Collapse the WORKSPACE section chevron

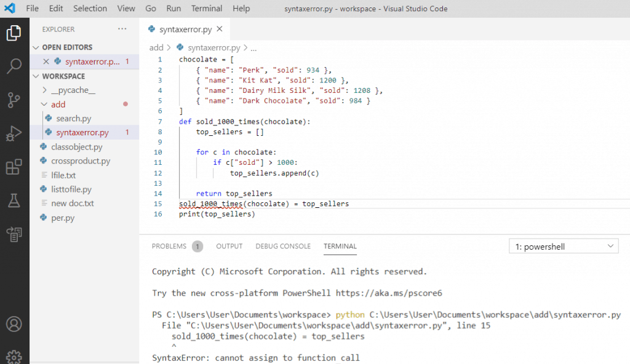click(x=36, y=76)
